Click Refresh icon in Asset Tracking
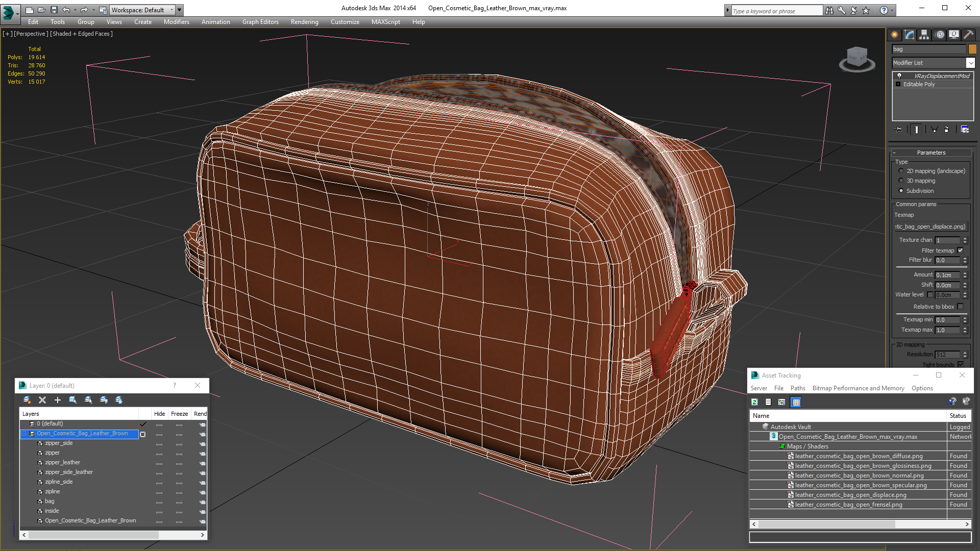Screen dimensions: 980x551 coord(754,402)
